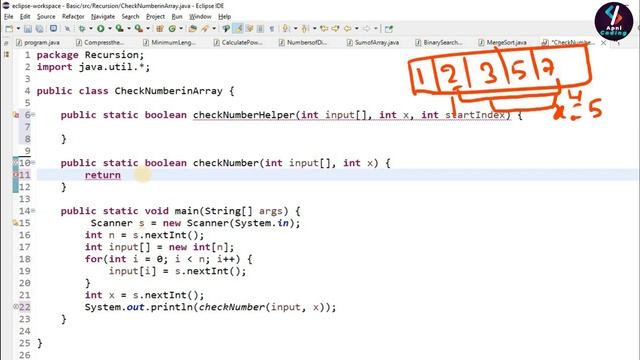This screenshot has width=640, height=360.
Task: Open the Coverage dropdown arrow
Action: click(129, 29)
